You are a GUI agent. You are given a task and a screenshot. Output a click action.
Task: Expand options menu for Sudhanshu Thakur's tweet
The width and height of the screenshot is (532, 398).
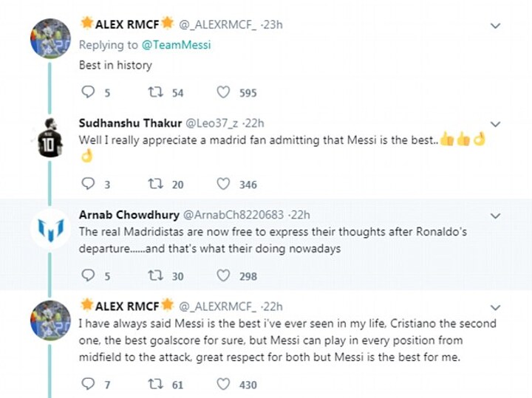(496, 123)
